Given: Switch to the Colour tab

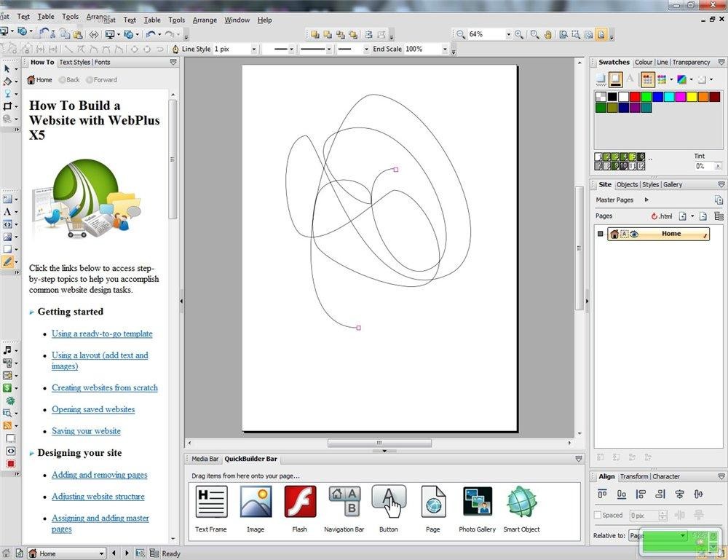Looking at the screenshot, I should pyautogui.click(x=644, y=62).
